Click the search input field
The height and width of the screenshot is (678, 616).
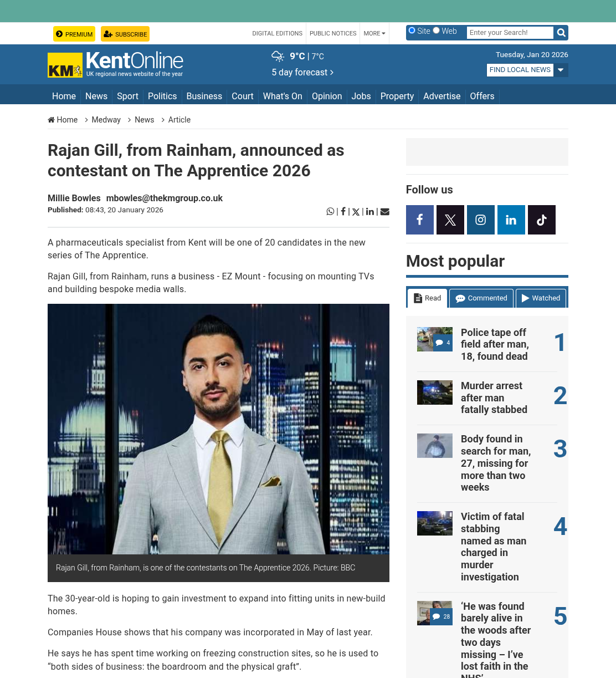(510, 33)
